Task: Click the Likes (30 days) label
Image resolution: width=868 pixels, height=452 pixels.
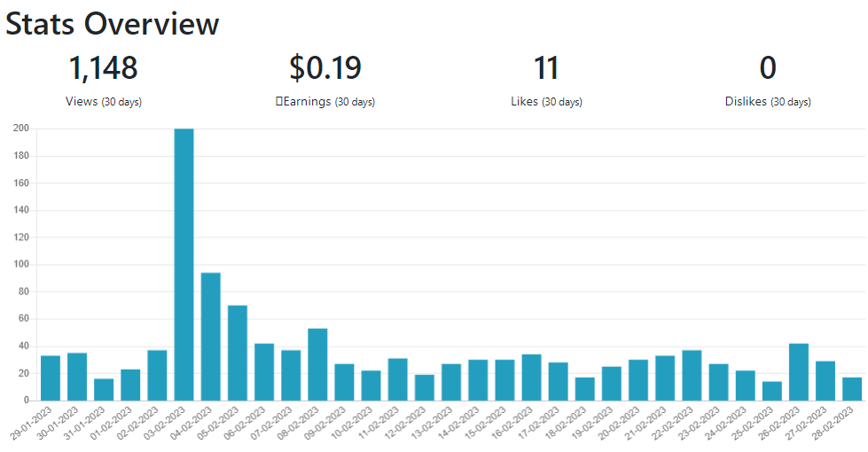Action: click(x=546, y=102)
